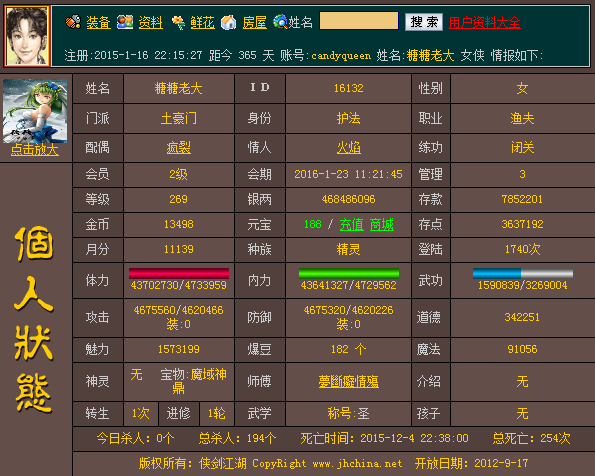The image size is (595, 476).
Task: Click the bean count 182 个
Action: pyautogui.click(x=349, y=349)
